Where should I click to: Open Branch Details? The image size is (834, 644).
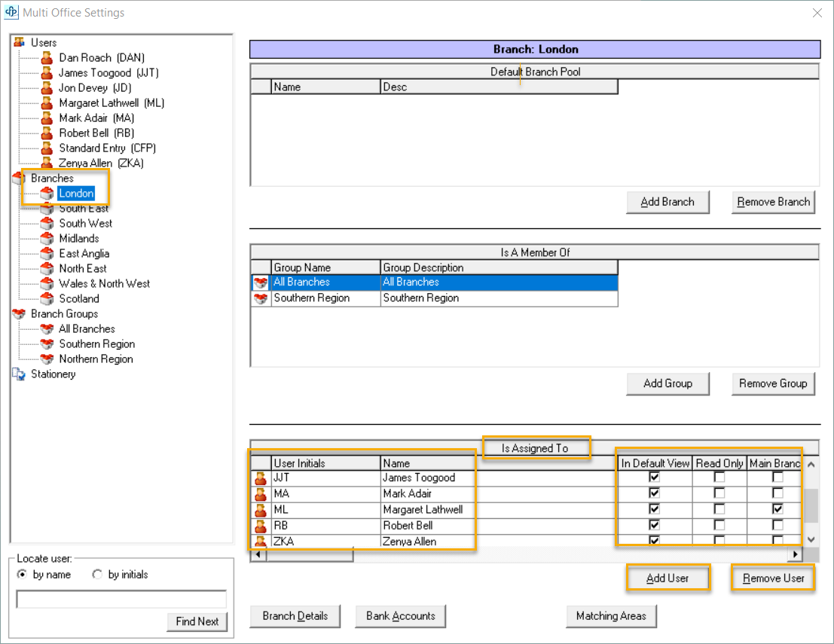tap(295, 616)
